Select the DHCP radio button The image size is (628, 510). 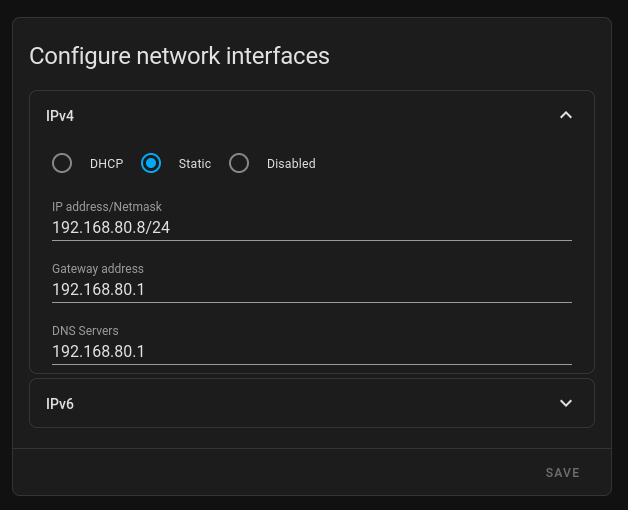point(62,163)
